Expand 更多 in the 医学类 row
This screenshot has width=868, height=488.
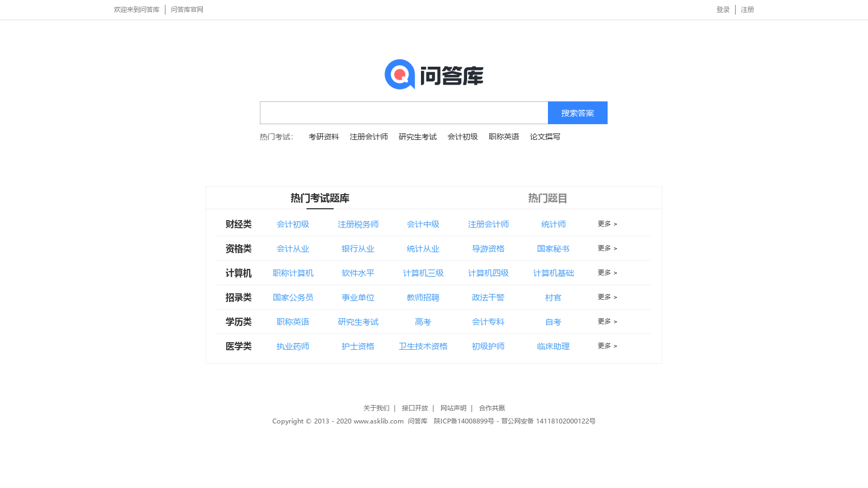(x=608, y=346)
